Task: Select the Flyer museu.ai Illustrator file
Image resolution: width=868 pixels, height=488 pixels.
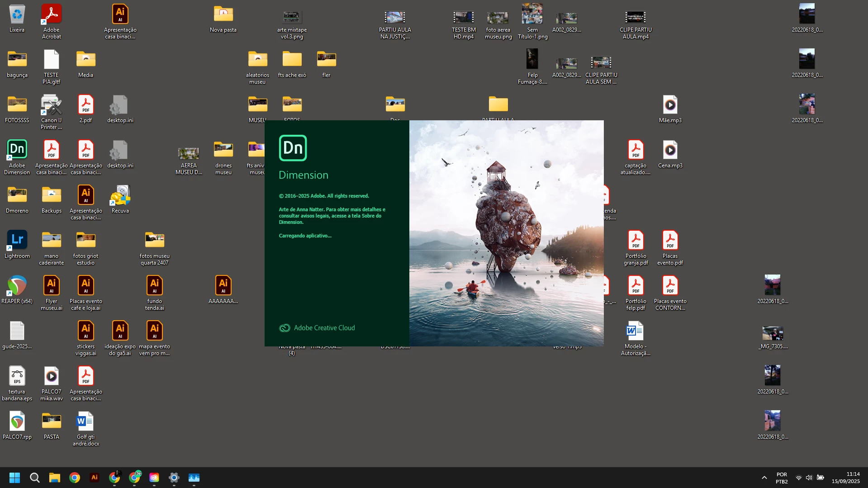Action: [x=52, y=293]
